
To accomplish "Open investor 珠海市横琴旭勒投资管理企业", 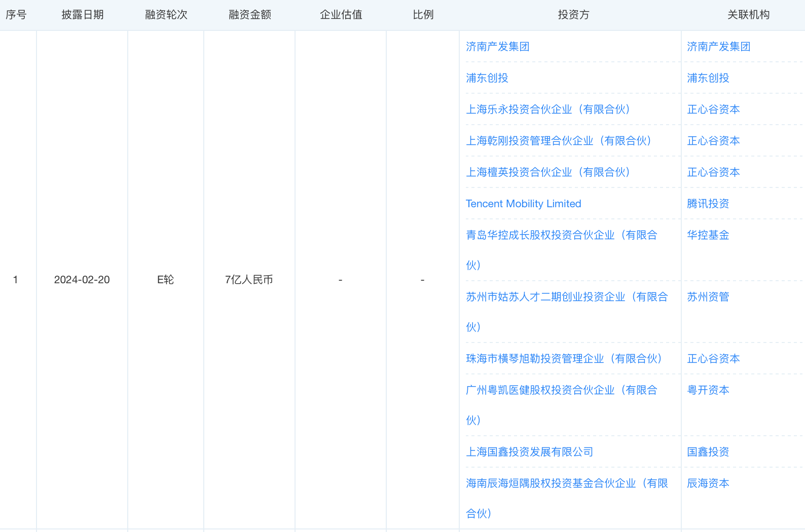I will pyautogui.click(x=564, y=359).
